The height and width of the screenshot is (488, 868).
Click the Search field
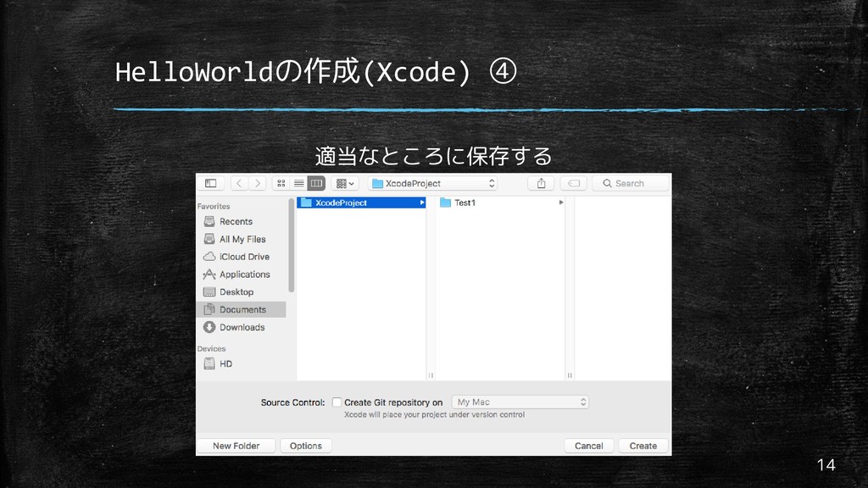[631, 183]
